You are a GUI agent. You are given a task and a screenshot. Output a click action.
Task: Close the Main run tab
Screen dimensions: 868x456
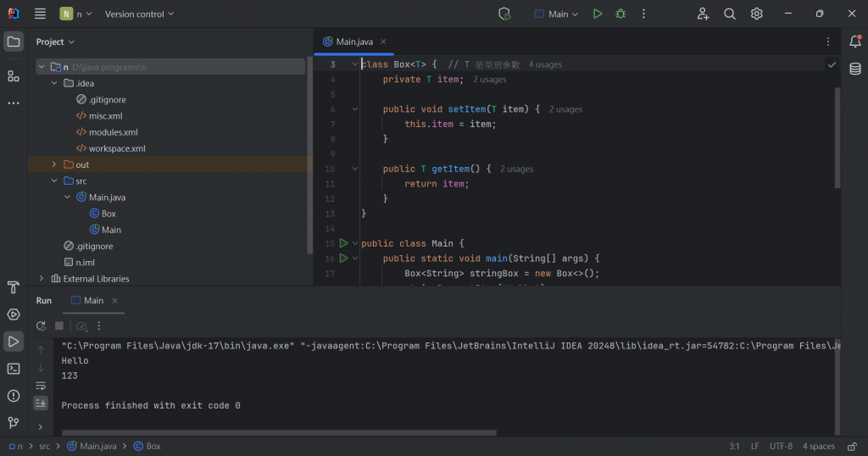click(x=114, y=301)
